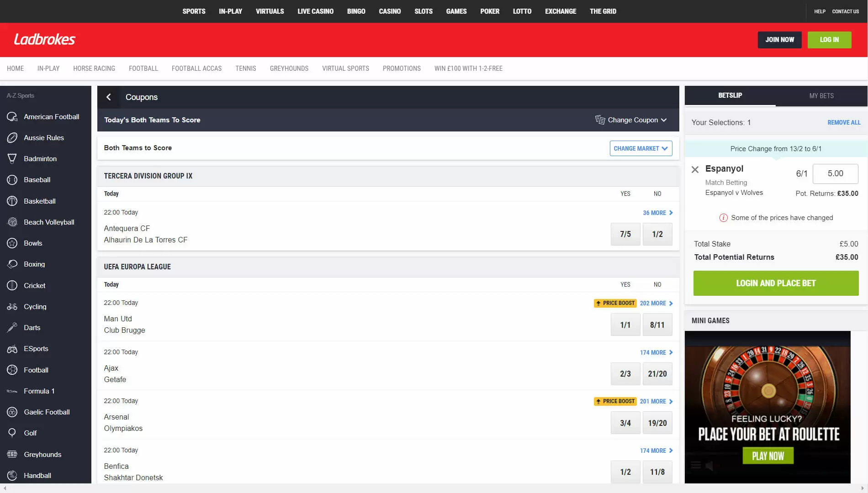Select the Badminton shuttlecock icon
This screenshot has height=493, width=868.
pyautogui.click(x=12, y=159)
